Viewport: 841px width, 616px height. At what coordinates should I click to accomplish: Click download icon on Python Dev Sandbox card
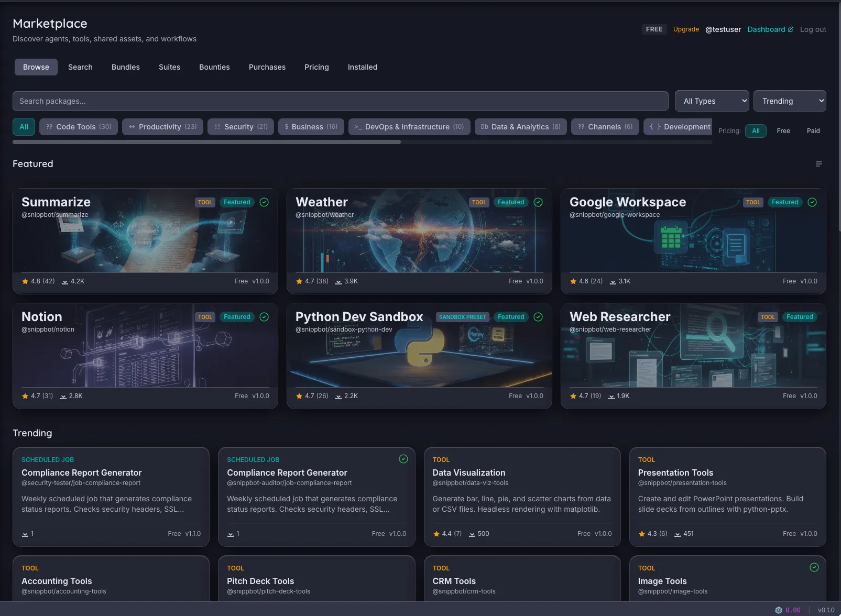click(x=338, y=397)
